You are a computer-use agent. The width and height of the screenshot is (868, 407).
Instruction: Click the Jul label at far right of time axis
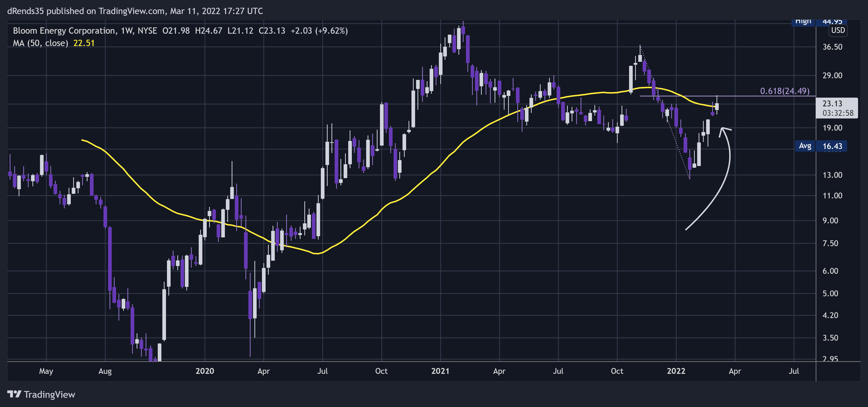(x=794, y=371)
